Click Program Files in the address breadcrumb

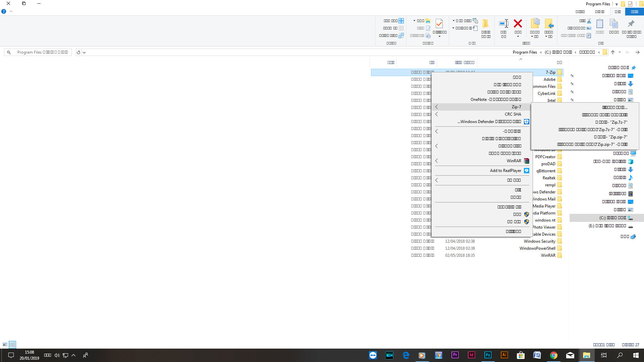(x=525, y=52)
